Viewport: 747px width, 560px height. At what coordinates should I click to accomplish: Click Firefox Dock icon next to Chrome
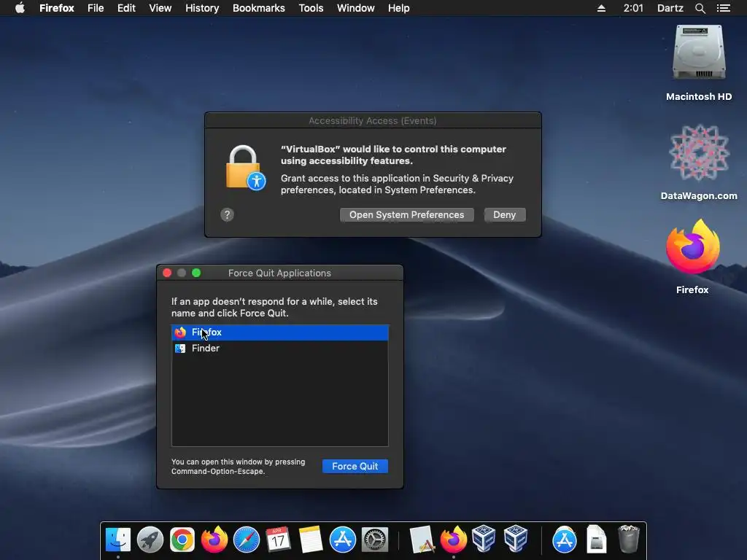click(214, 539)
